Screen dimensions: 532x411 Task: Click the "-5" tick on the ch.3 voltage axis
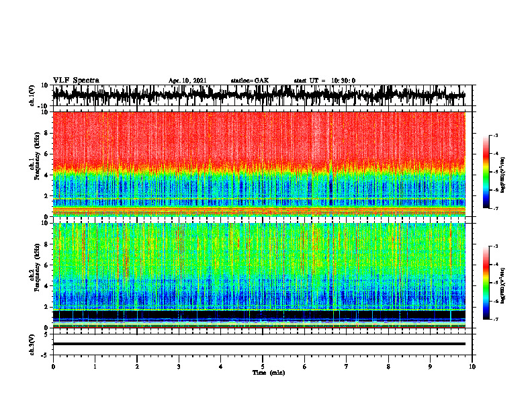[x=45, y=355]
